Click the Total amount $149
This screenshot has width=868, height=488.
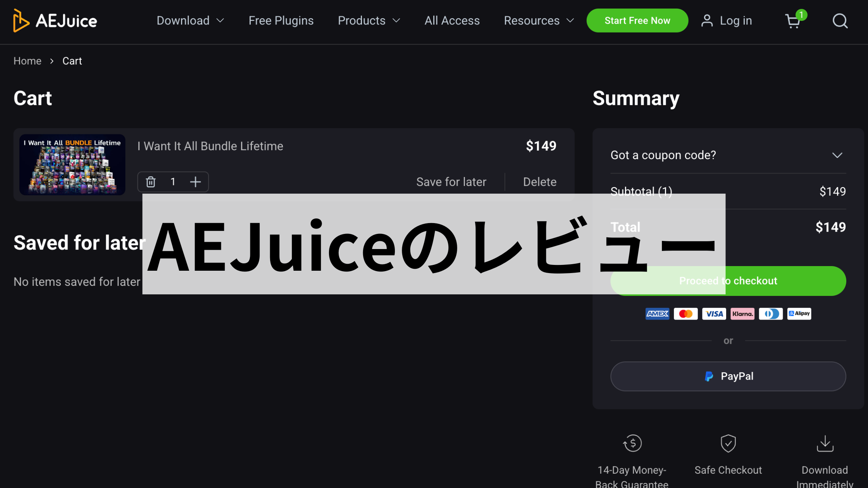coord(830,227)
